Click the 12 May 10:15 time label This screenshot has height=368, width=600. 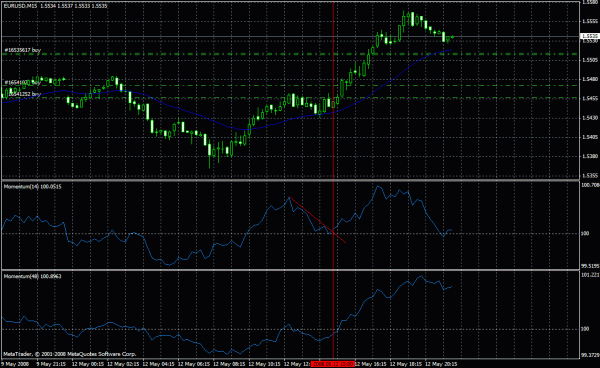point(264,364)
